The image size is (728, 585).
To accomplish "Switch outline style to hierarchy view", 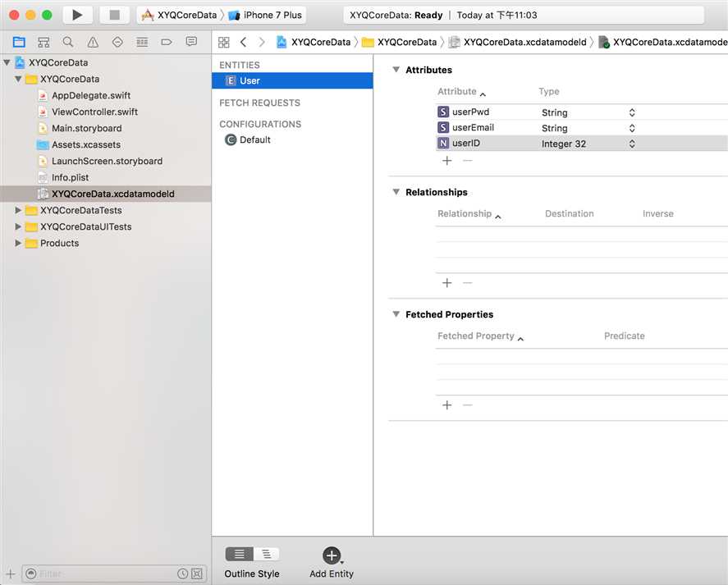I will pos(267,554).
